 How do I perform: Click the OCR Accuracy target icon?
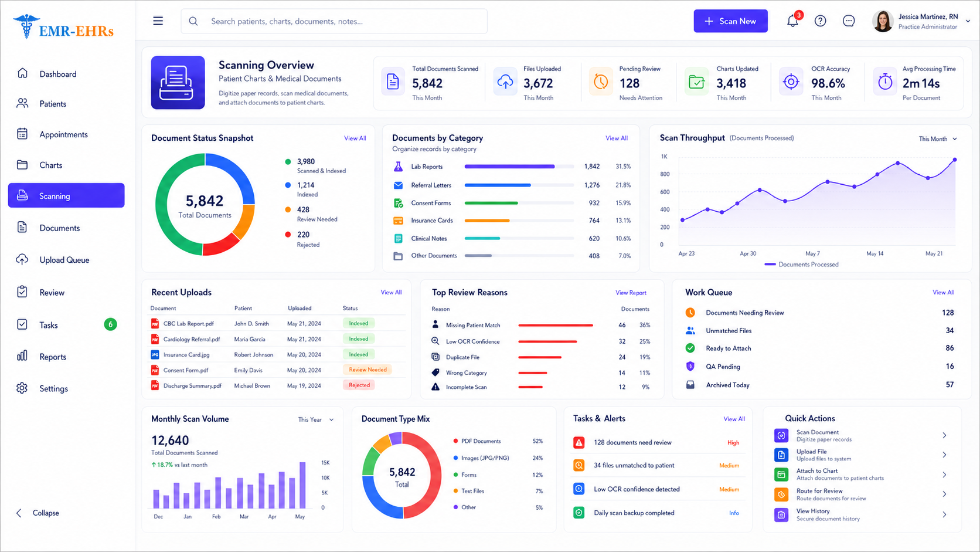tap(791, 82)
